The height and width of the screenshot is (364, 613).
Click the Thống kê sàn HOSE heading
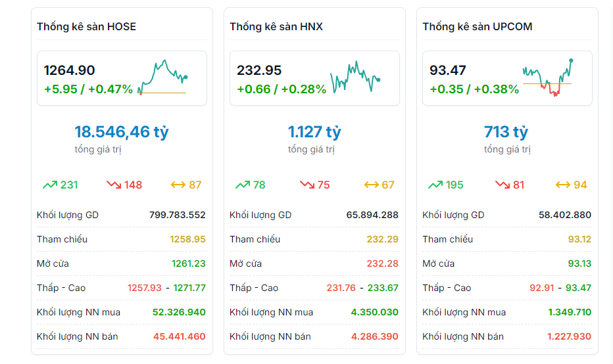click(86, 27)
